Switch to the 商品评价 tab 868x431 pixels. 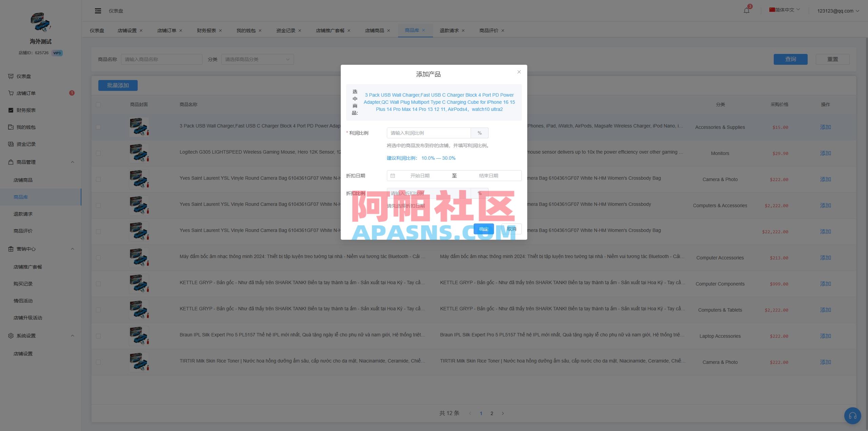click(x=489, y=30)
